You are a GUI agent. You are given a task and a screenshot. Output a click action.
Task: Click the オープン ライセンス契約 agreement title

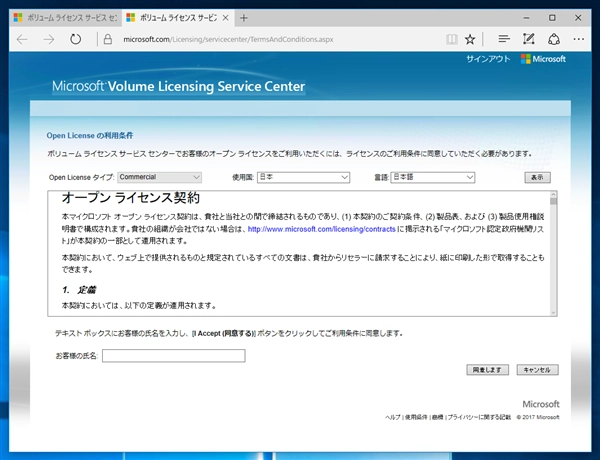point(130,197)
